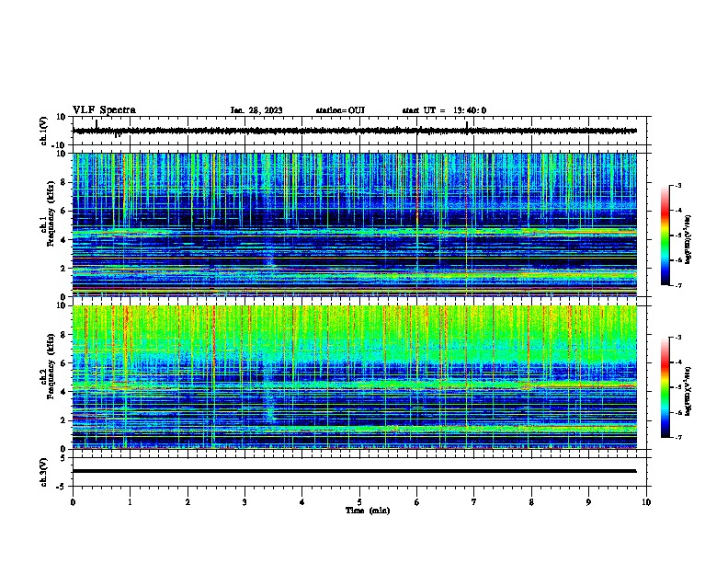
Task: Click time axis tick label '7'
Action: 474,501
